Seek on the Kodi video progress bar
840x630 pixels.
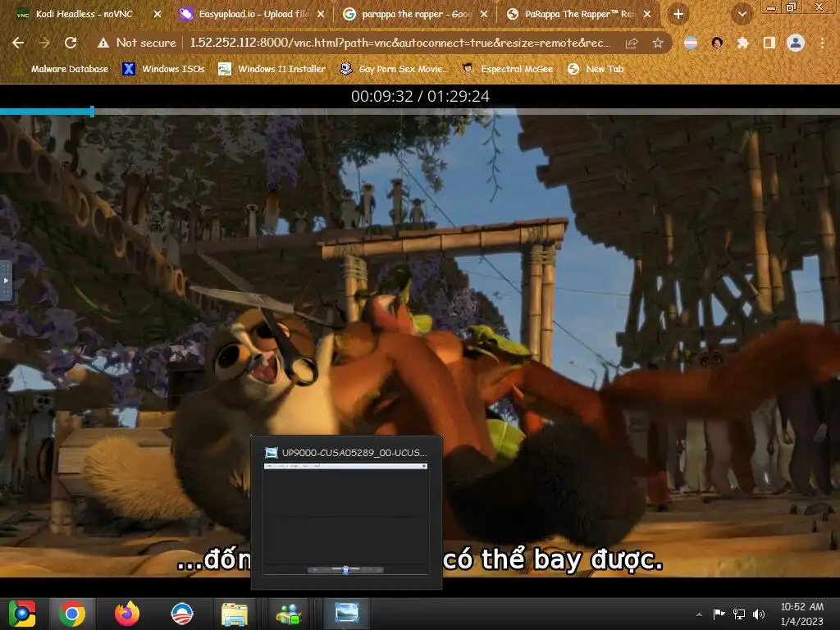(x=420, y=112)
